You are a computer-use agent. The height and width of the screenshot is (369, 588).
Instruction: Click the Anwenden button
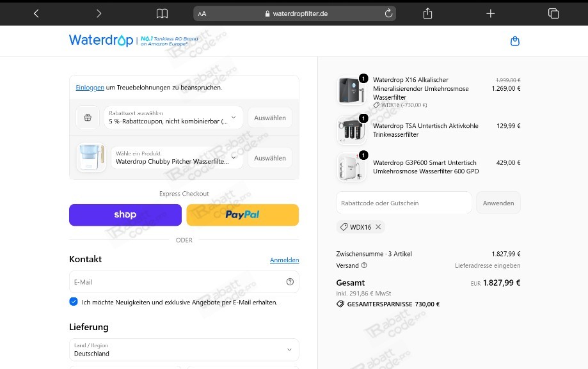[x=498, y=203]
